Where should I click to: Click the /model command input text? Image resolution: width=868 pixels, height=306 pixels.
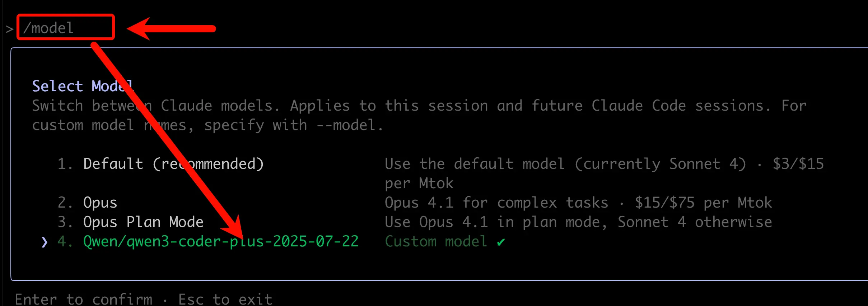tap(48, 28)
